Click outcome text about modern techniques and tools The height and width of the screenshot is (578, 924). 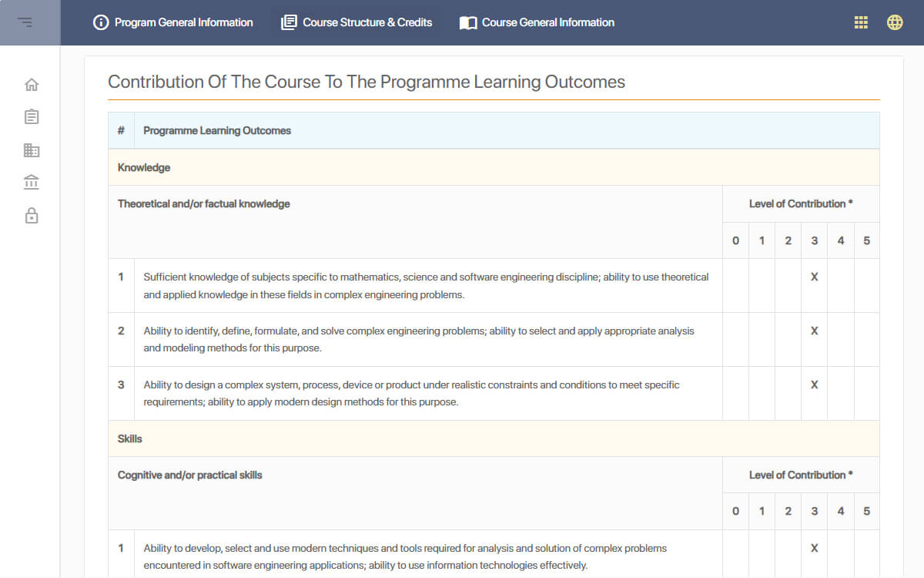point(405,556)
